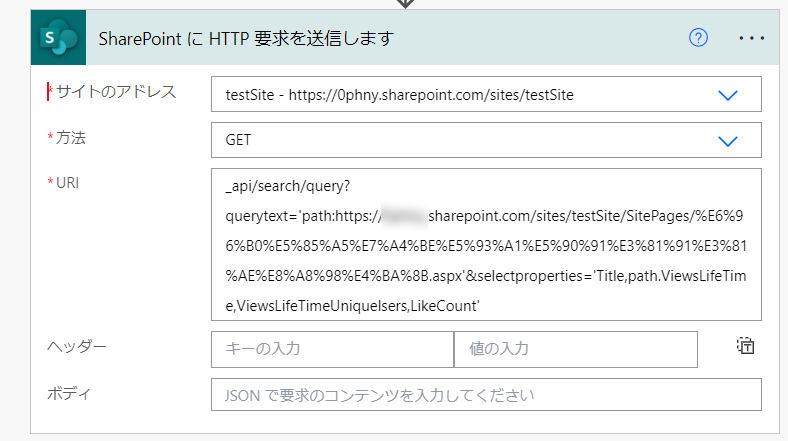Click inside the URI query text field
This screenshot has width=788, height=441.
(486, 245)
